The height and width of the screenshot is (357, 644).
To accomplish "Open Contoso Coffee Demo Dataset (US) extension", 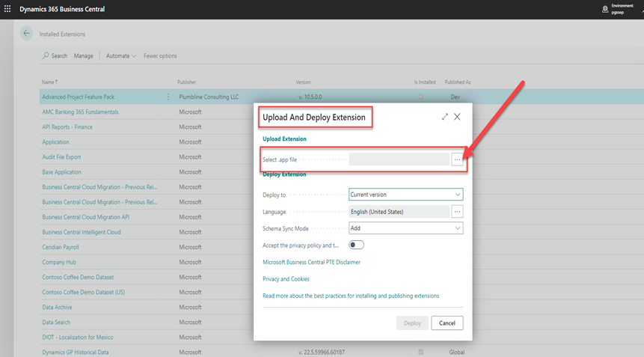I will point(83,292).
